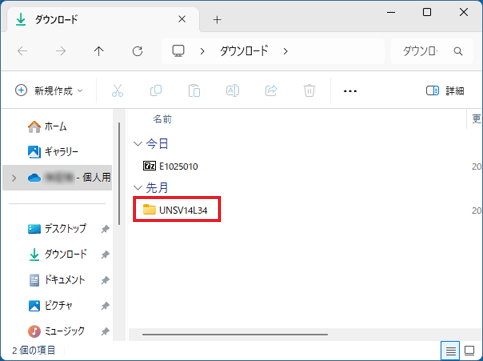Open the 新規作成 dropdown

(x=49, y=91)
